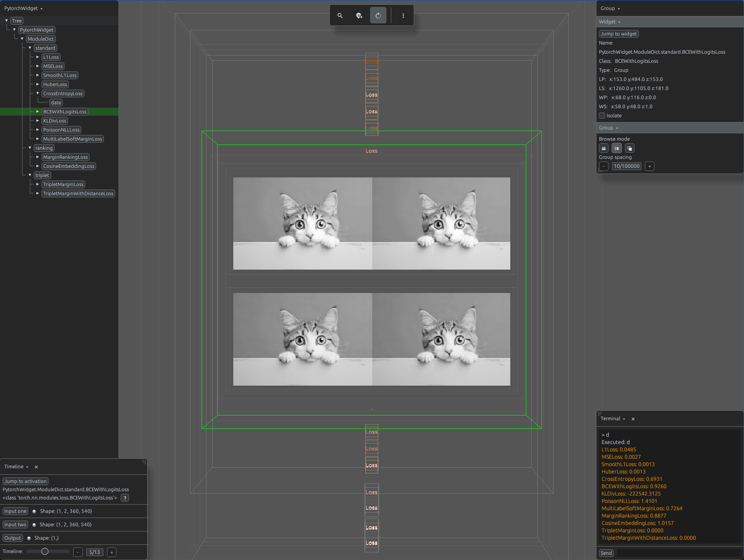
Task: Collapse the CrossEntropyLoss tree node
Action: click(38, 93)
